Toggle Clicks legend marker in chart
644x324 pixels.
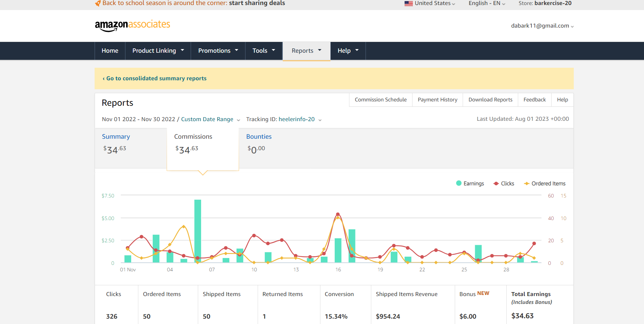(x=496, y=184)
